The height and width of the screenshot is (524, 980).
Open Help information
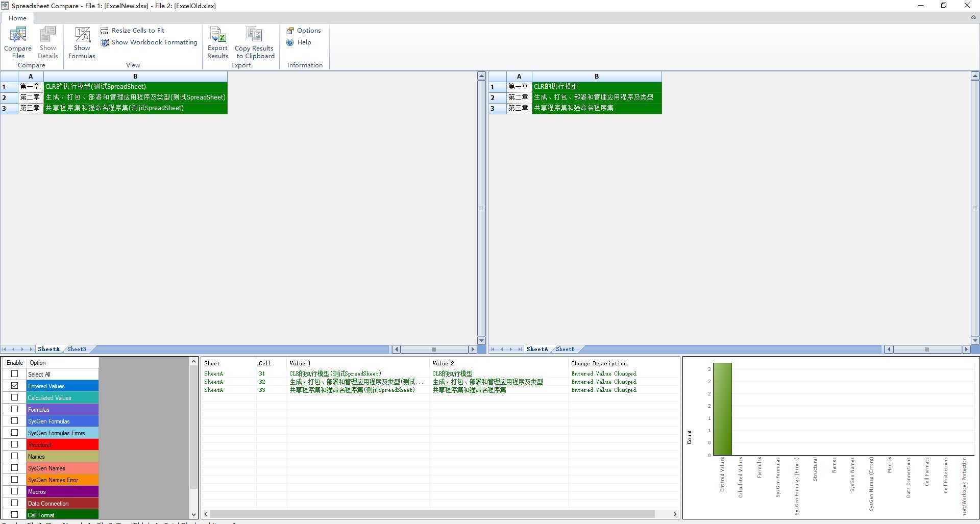pyautogui.click(x=299, y=42)
